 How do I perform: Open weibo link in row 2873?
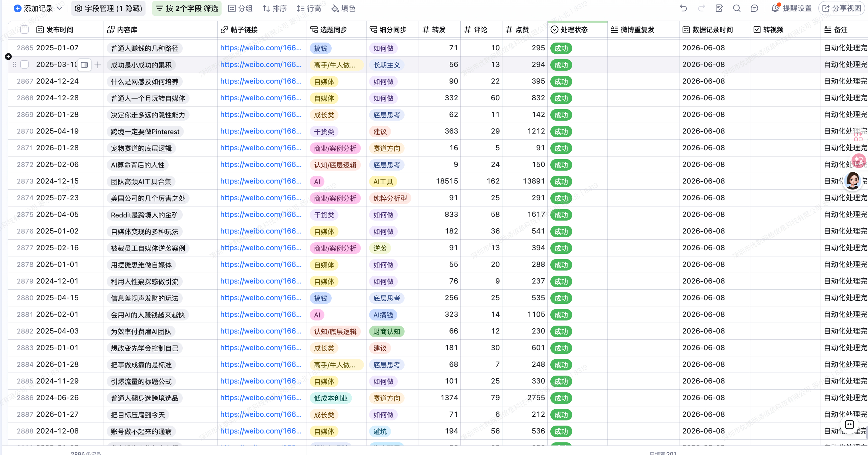[x=261, y=181]
